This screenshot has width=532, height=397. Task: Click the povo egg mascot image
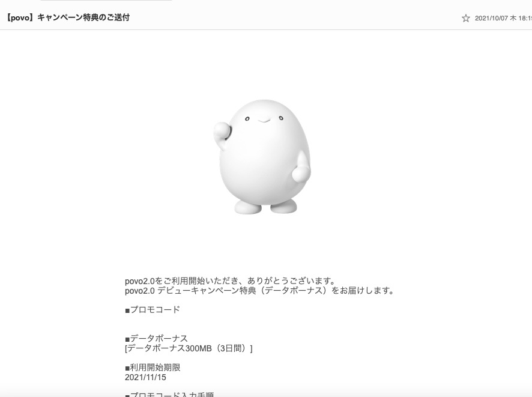(262, 157)
